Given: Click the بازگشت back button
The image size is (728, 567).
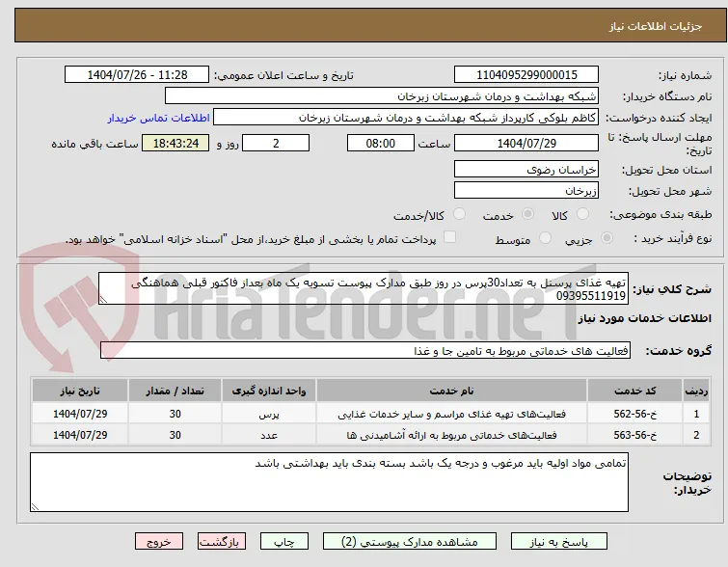Looking at the screenshot, I should pyautogui.click(x=222, y=542).
